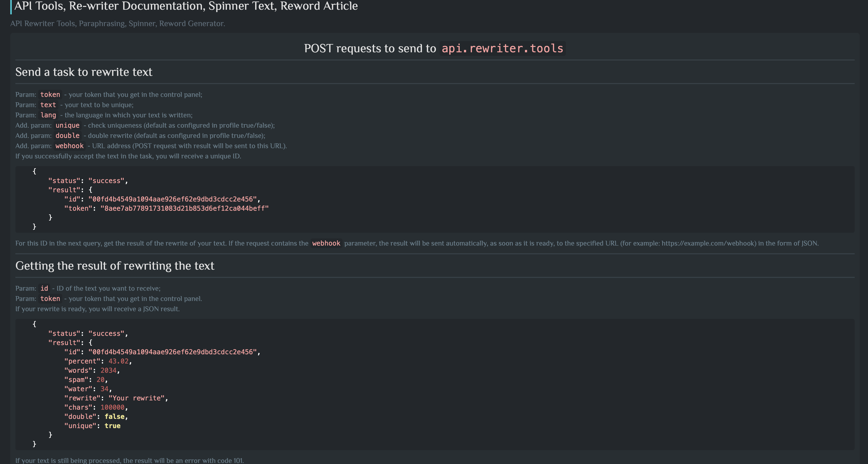Click the "Send a task to rewrite text" heading
The width and height of the screenshot is (868, 464).
(84, 72)
